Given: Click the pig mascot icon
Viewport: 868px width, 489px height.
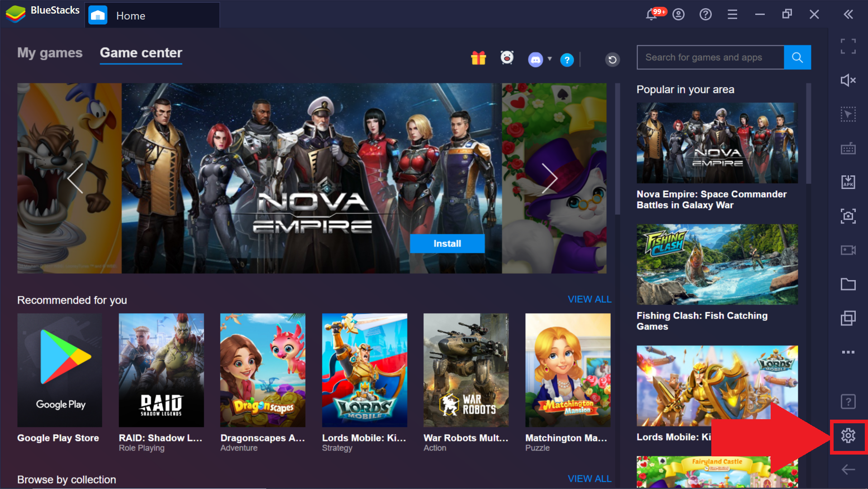Looking at the screenshot, I should pos(507,58).
